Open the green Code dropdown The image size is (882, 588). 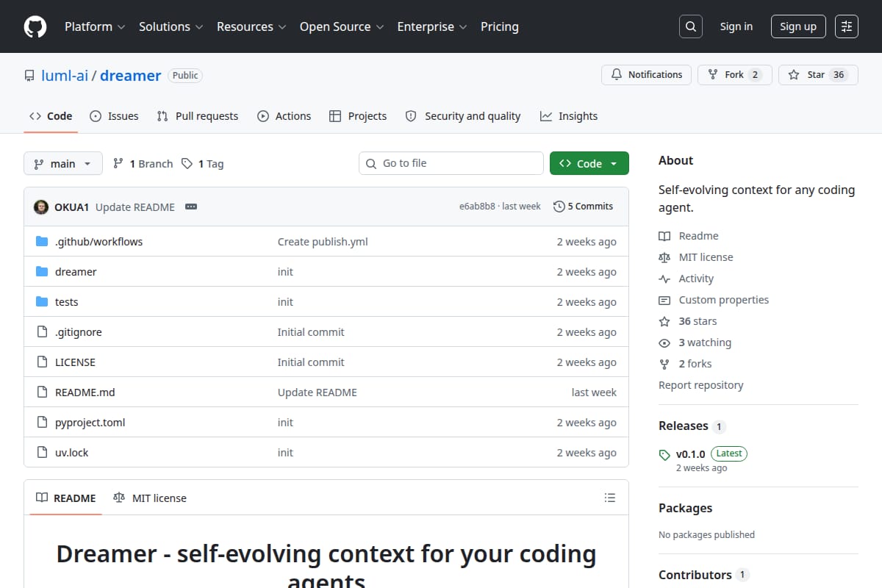click(x=589, y=163)
